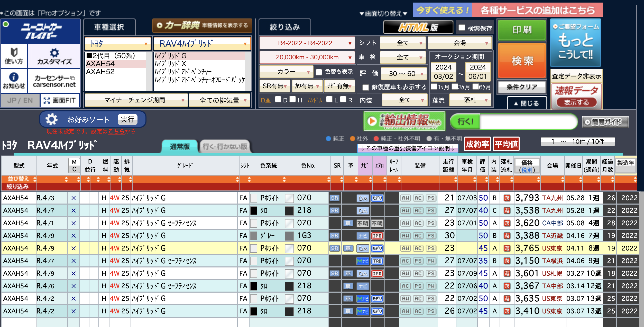Click the red エアロ icon in the グレー row
This screenshot has height=327, width=644.
377,236
